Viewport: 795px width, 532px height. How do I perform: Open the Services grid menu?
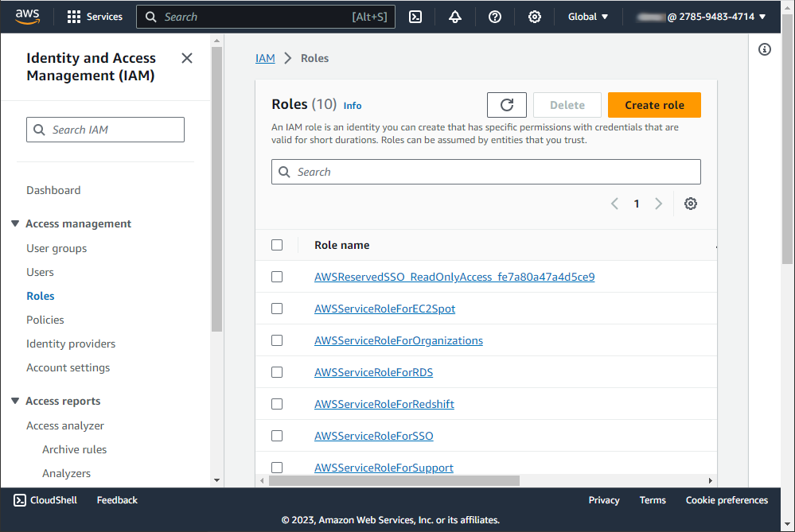click(95, 17)
